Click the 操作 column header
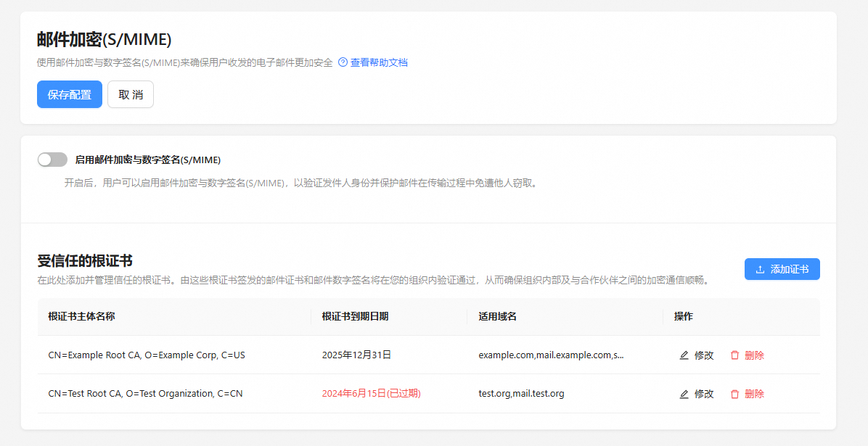868x446 pixels. (683, 316)
